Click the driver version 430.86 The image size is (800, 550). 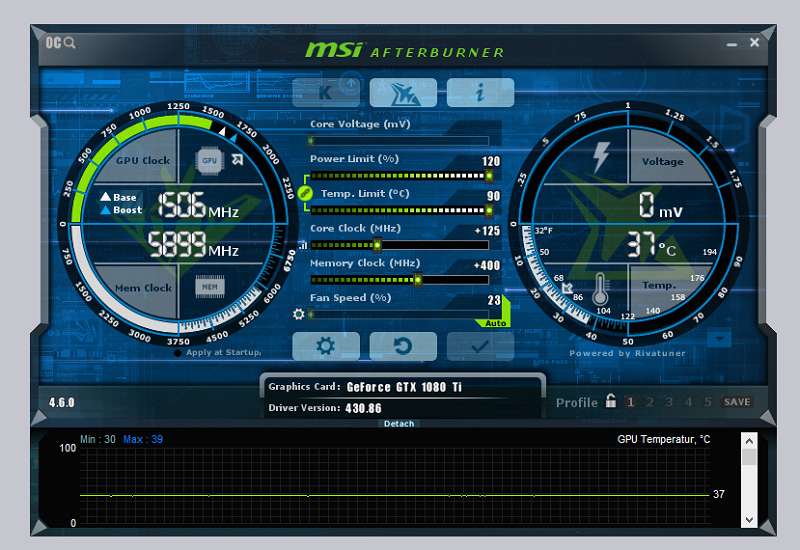click(363, 408)
